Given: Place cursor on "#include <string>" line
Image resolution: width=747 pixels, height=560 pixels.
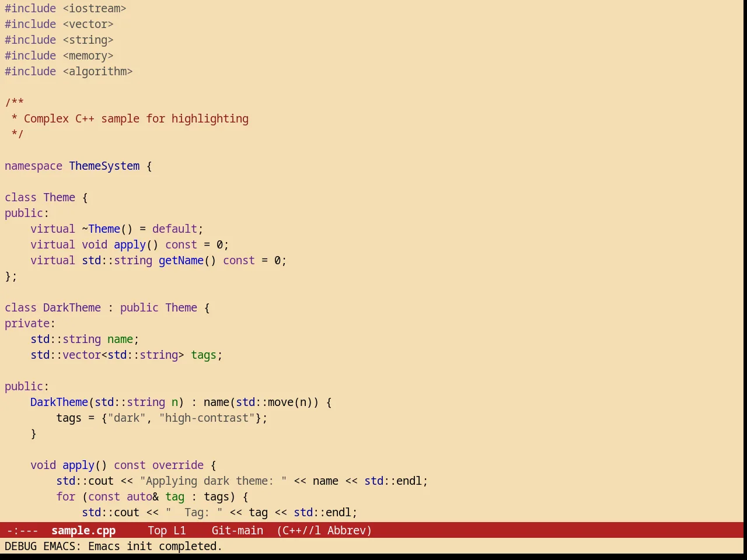Looking at the screenshot, I should tap(59, 40).
